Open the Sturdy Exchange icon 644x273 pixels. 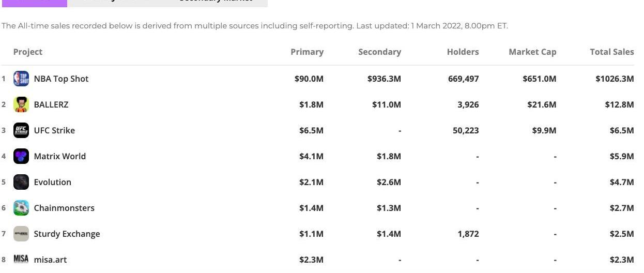point(21,234)
